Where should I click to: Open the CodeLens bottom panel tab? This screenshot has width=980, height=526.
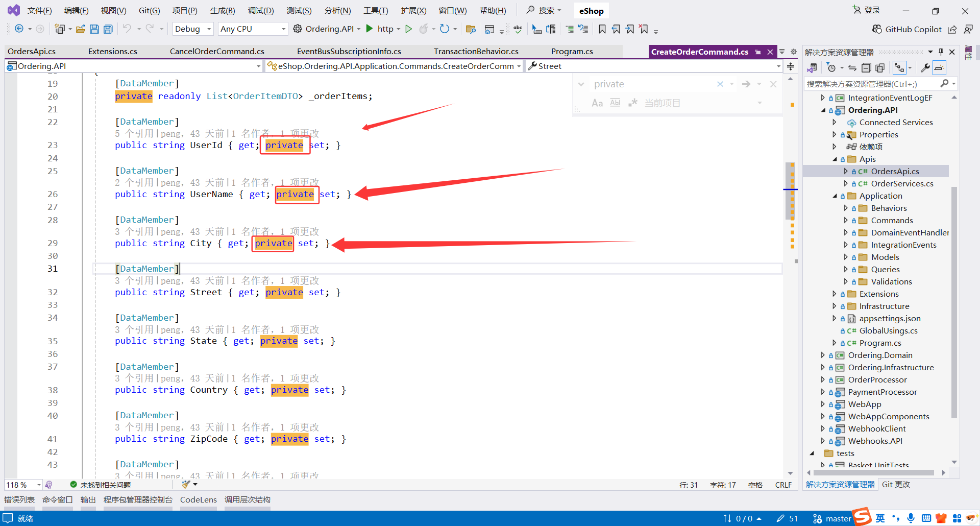point(199,500)
